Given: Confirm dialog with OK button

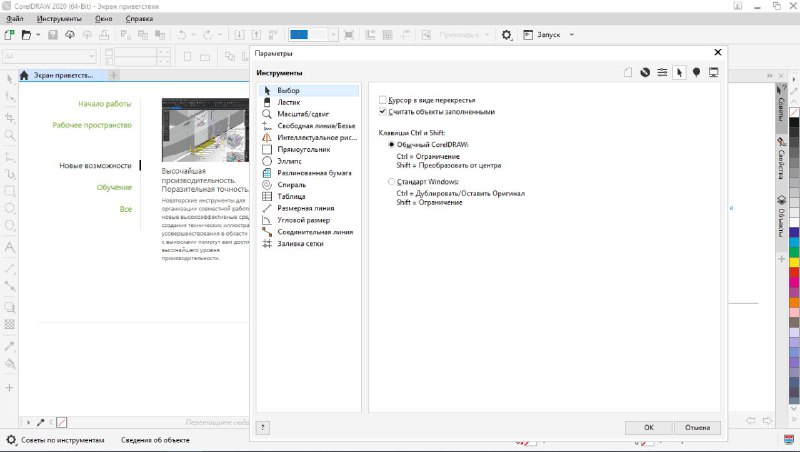Looking at the screenshot, I should click(648, 428).
